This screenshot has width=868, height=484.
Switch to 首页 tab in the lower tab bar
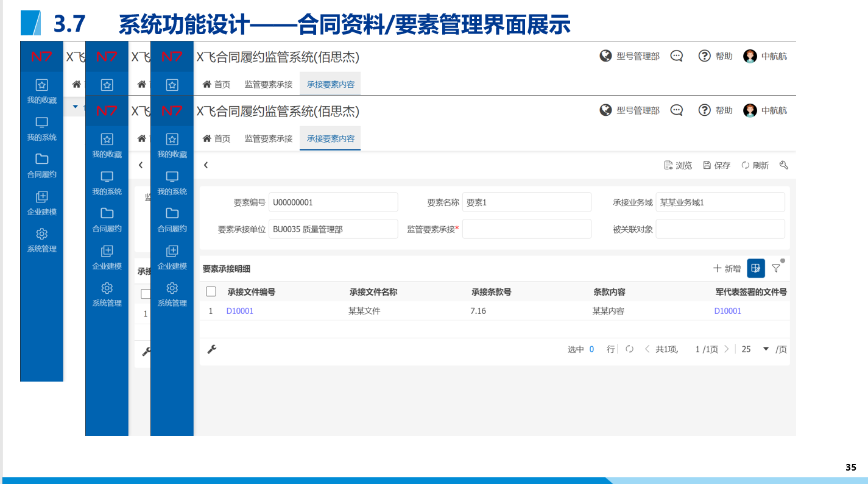click(216, 138)
